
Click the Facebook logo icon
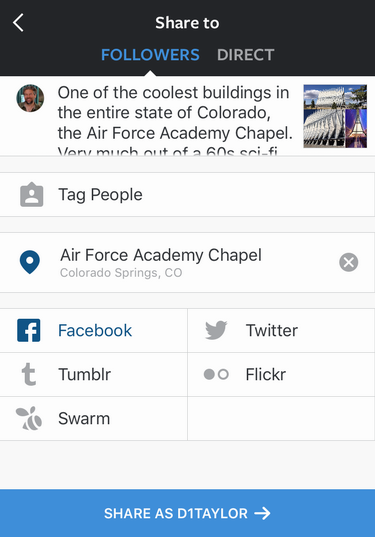29,330
